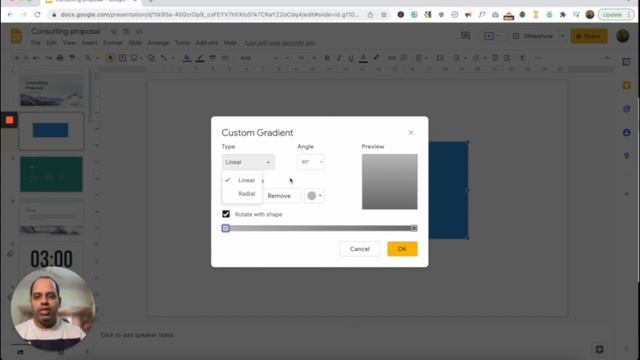Click the Text color icon

click(363, 58)
